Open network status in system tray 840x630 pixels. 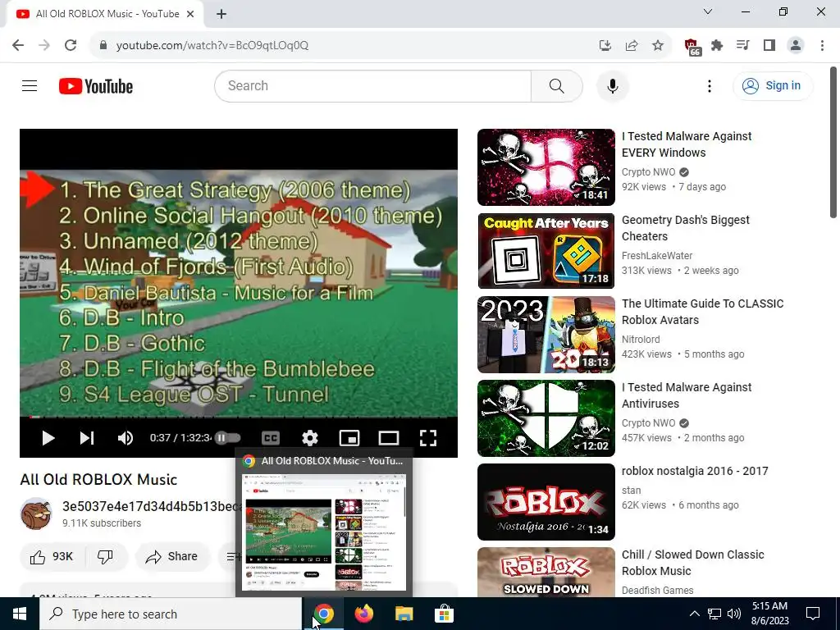click(714, 614)
